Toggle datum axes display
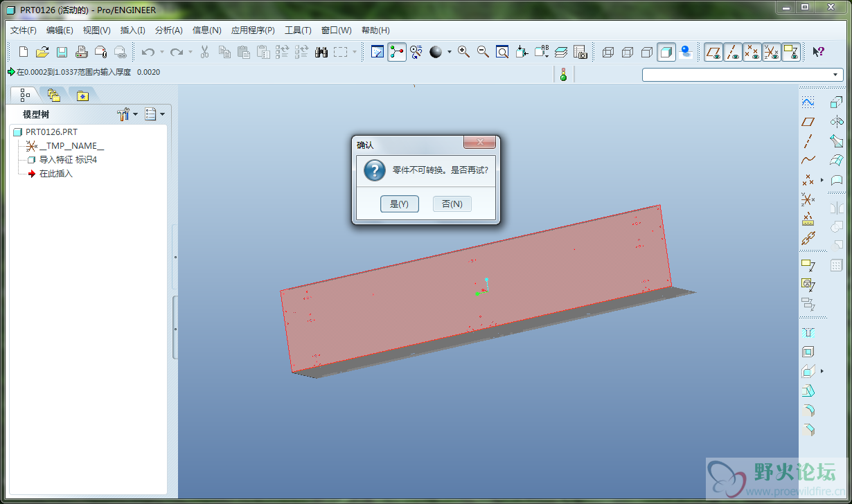 coord(733,52)
